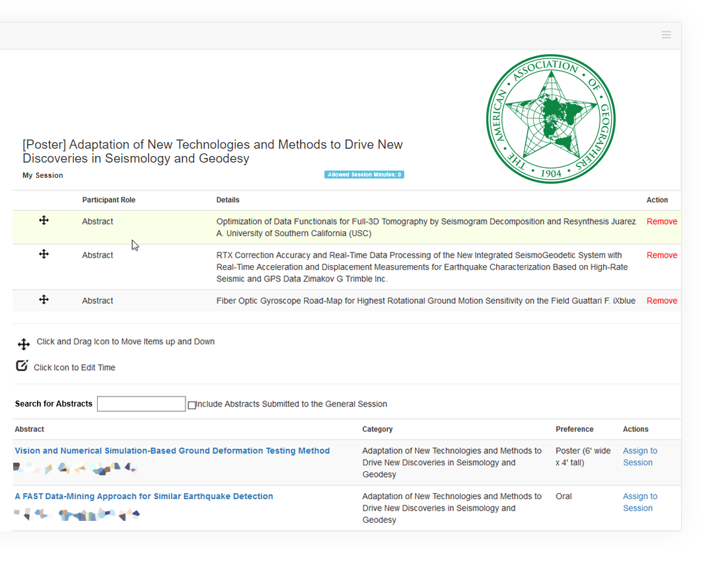
Task: Click the Fiber Optic Gyroscope details text
Action: click(425, 301)
